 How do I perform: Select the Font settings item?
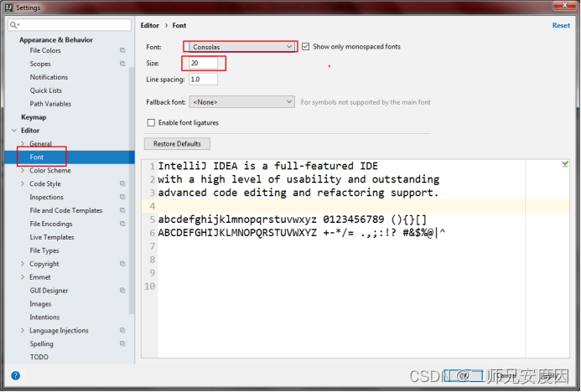pyautogui.click(x=37, y=157)
